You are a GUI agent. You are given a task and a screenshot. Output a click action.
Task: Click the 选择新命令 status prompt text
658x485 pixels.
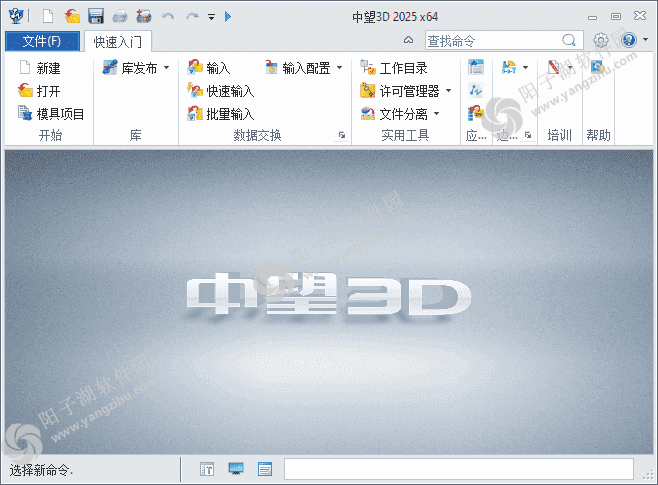[x=41, y=470]
